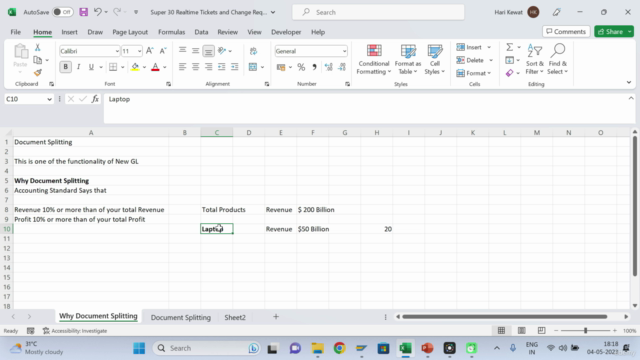Image resolution: width=640 pixels, height=360 pixels.
Task: Click Increase Font Size icon
Action: pyautogui.click(x=150, y=51)
